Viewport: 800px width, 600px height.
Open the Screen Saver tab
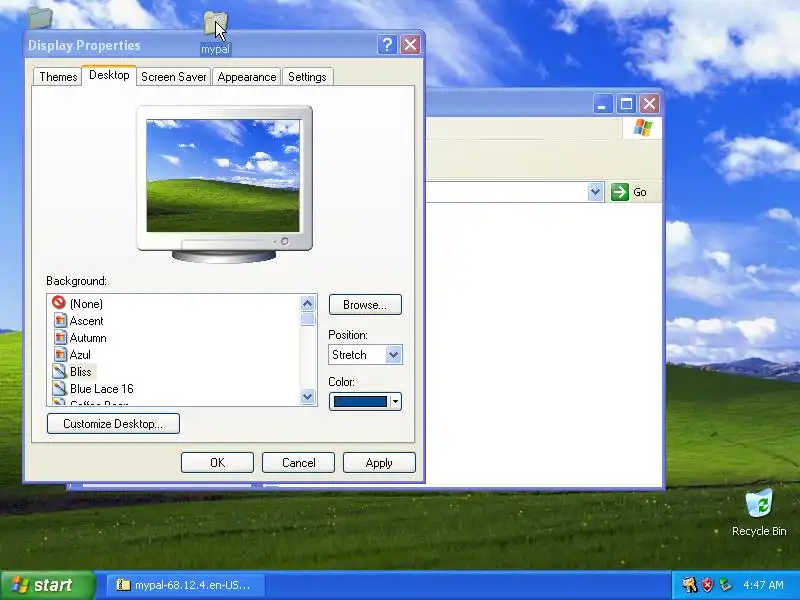173,77
